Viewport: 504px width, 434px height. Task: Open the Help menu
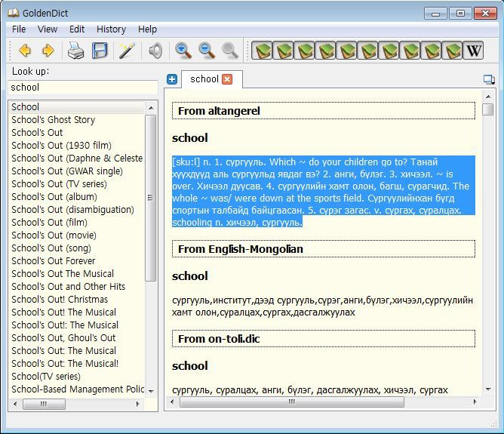pyautogui.click(x=147, y=29)
